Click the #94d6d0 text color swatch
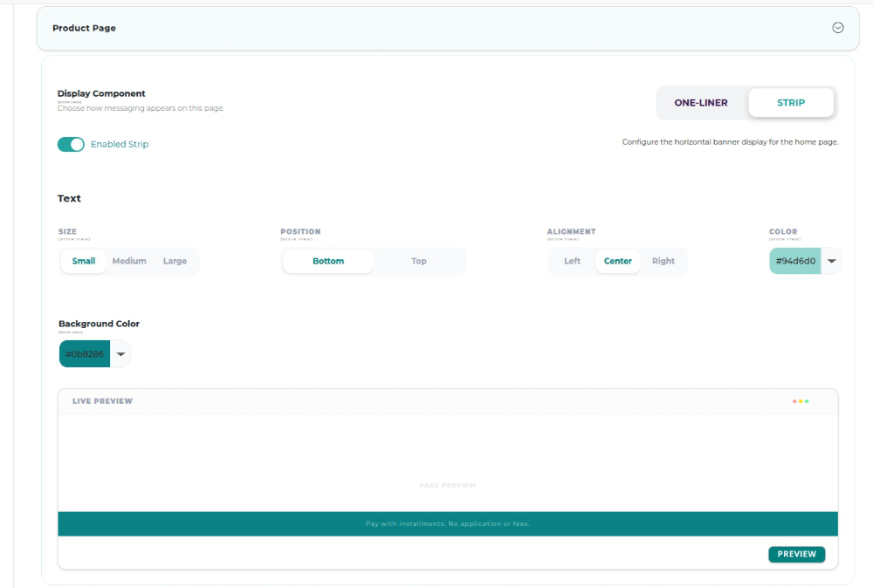This screenshot has width=873, height=588. click(795, 261)
